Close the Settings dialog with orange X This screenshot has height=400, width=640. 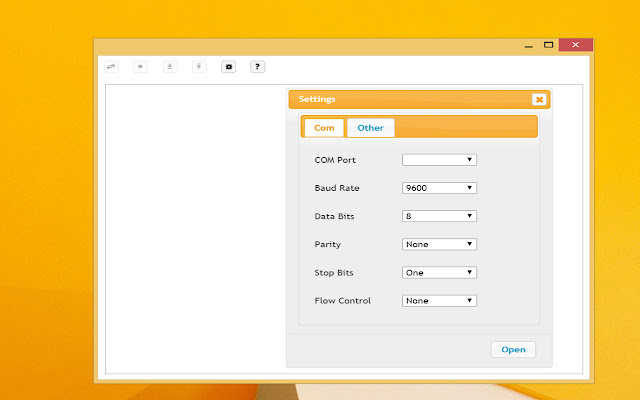pyautogui.click(x=539, y=99)
